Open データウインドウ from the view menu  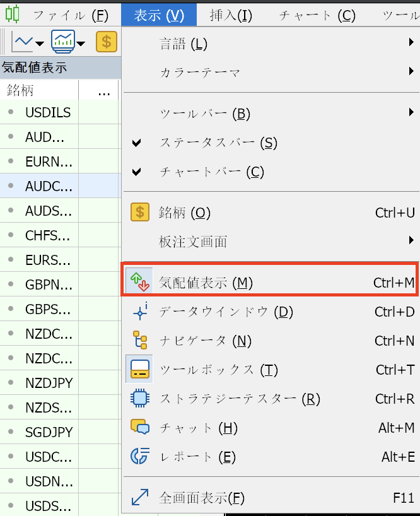coord(226,312)
